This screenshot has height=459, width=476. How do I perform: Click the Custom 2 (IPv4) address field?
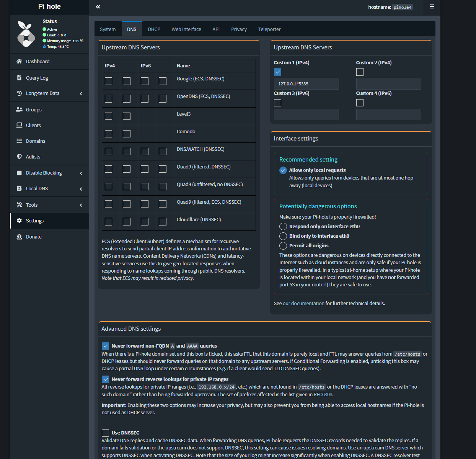pos(388,84)
